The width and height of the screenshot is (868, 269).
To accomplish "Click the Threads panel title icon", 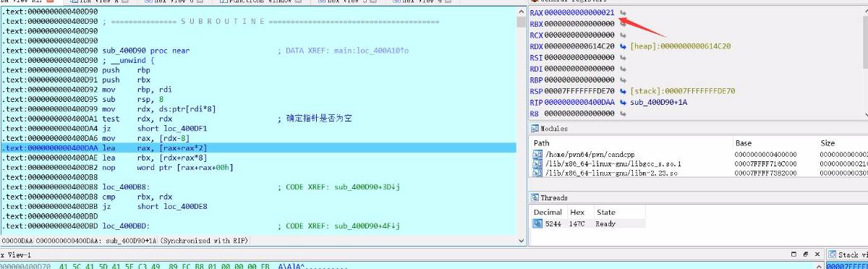I will point(535,197).
